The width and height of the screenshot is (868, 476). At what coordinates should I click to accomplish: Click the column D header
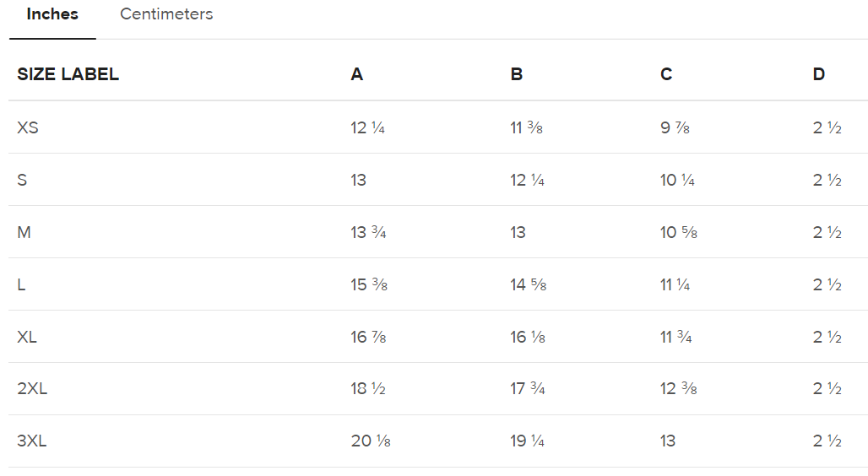click(x=819, y=74)
